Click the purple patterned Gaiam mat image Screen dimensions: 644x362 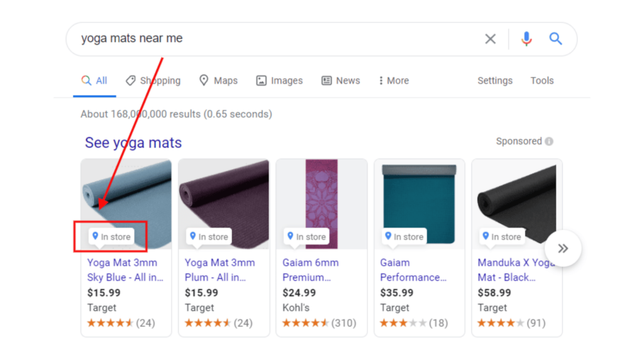pos(321,204)
